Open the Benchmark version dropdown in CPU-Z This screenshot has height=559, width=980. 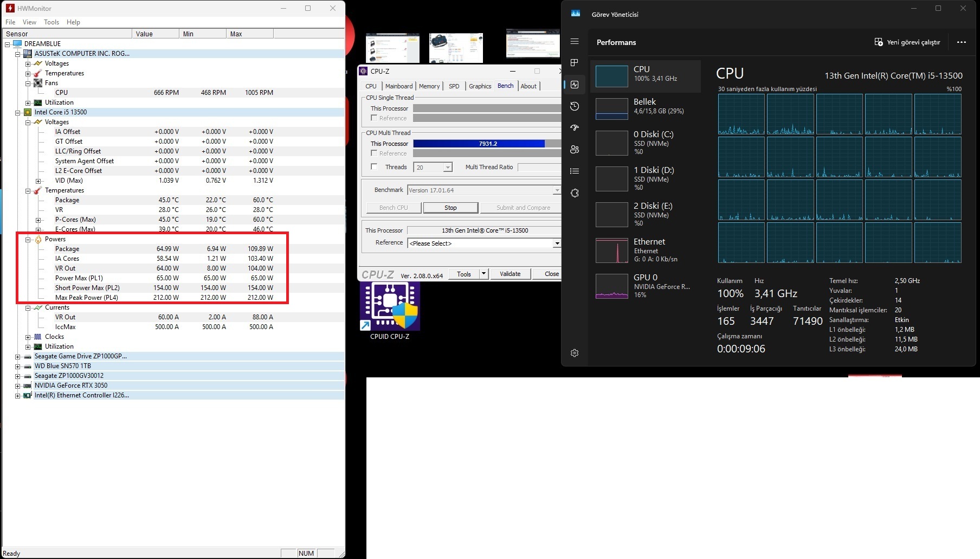coord(556,190)
